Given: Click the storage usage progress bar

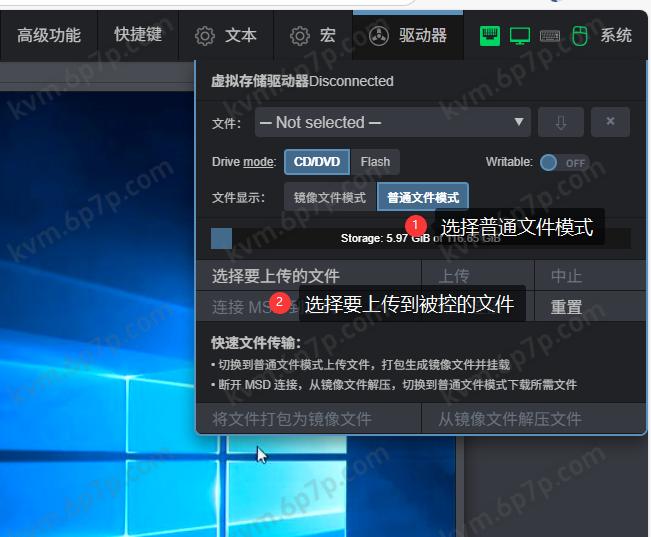Looking at the screenshot, I should coord(420,238).
